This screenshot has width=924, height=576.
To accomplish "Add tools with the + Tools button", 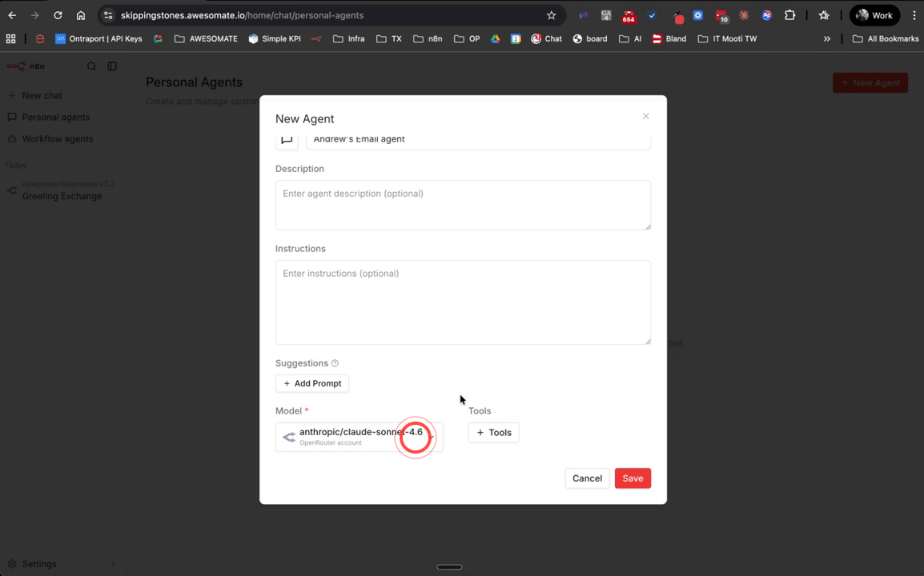I will click(494, 432).
